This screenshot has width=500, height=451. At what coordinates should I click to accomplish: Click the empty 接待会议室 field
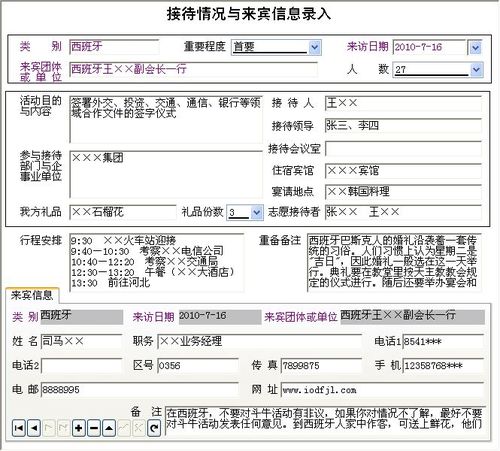(403, 148)
